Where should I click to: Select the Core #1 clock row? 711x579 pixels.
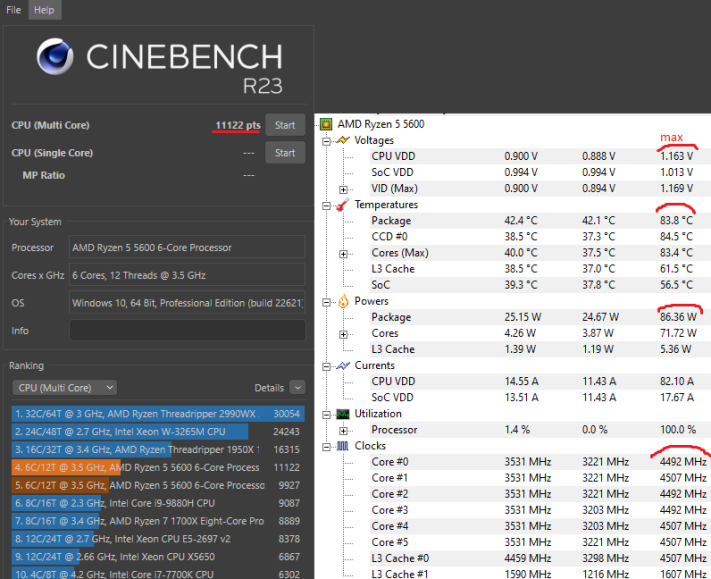click(540, 478)
